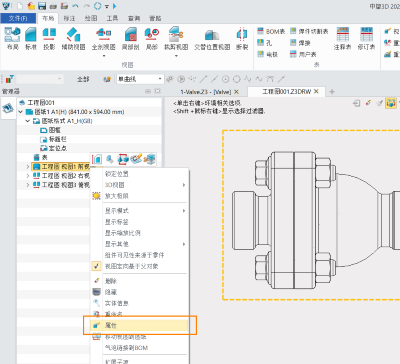
Task: Select the 标题栏 tree item
Action: [53, 139]
